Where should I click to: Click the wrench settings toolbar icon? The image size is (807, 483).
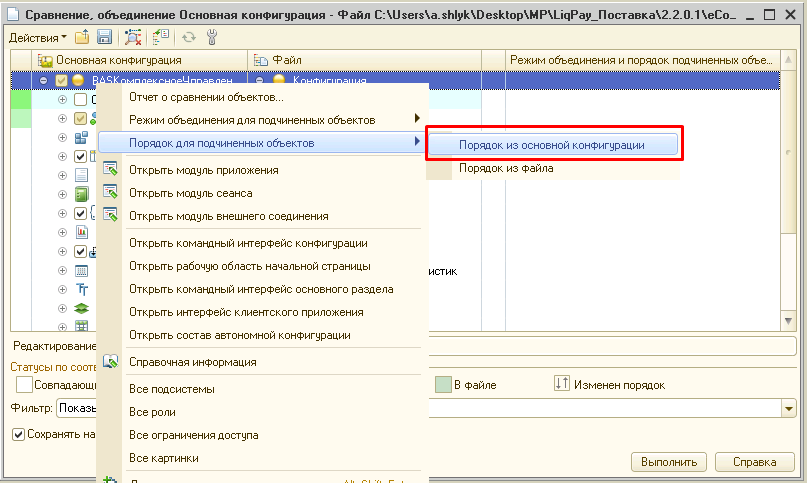[212, 37]
